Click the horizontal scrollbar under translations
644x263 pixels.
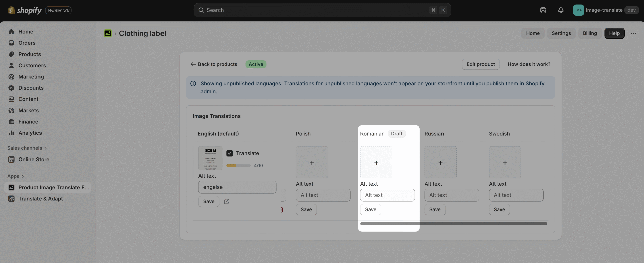(x=453, y=224)
